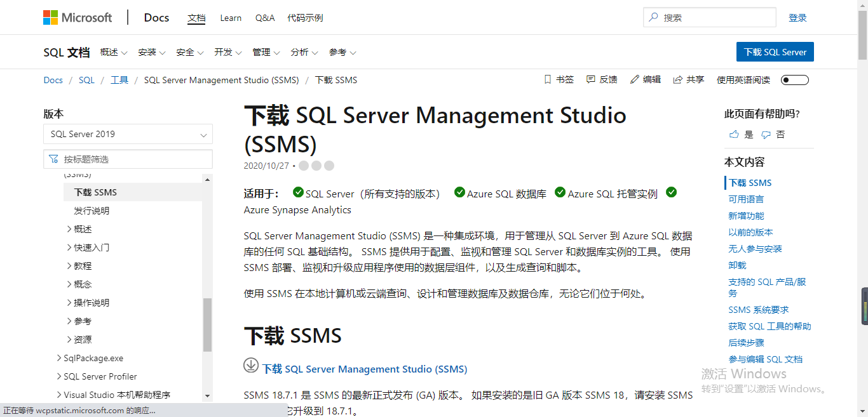Click the 编辑 pencil icon

633,79
